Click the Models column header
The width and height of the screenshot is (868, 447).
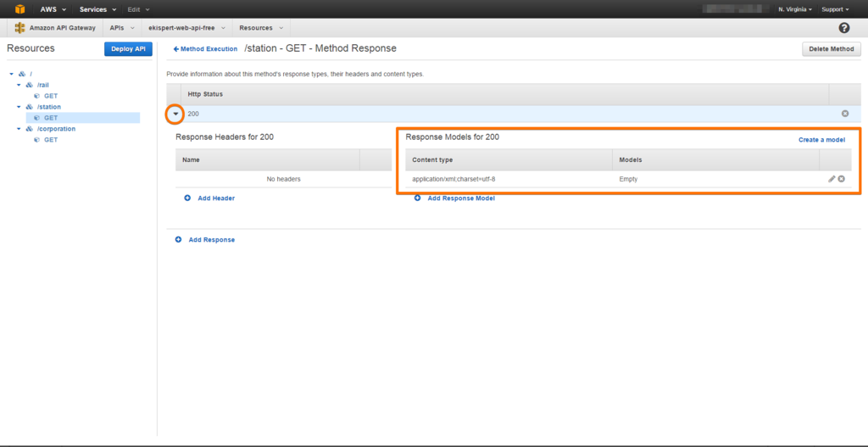click(x=631, y=159)
